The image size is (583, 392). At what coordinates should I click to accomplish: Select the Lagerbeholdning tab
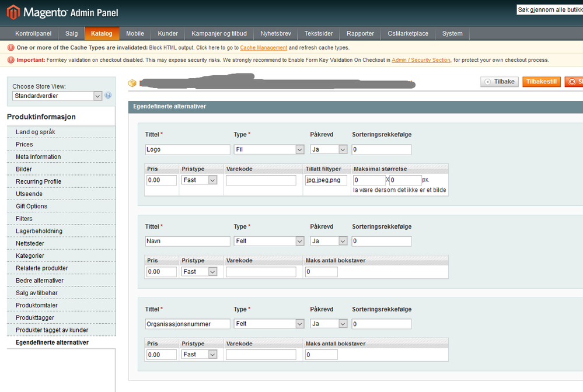click(61, 231)
